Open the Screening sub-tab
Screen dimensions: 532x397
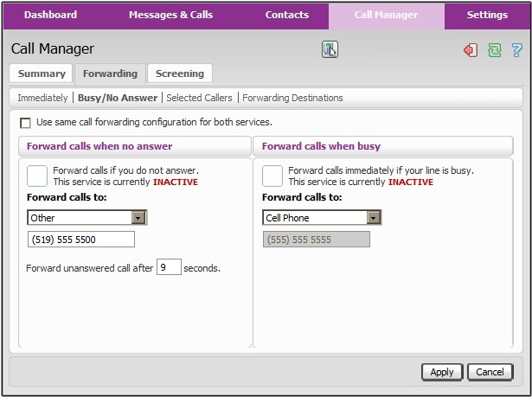click(180, 74)
